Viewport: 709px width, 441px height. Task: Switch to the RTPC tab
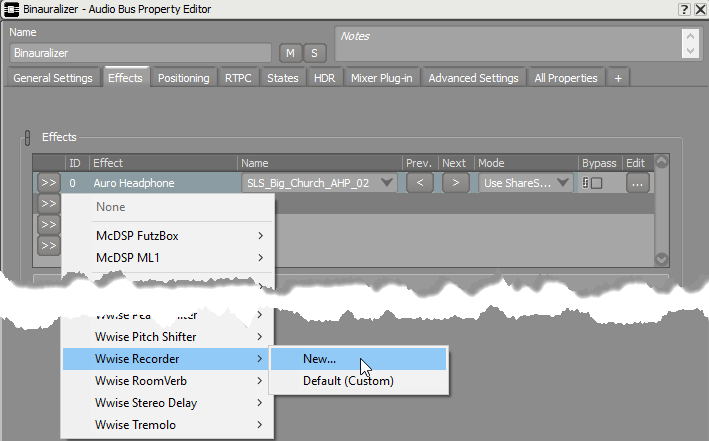tap(238, 78)
